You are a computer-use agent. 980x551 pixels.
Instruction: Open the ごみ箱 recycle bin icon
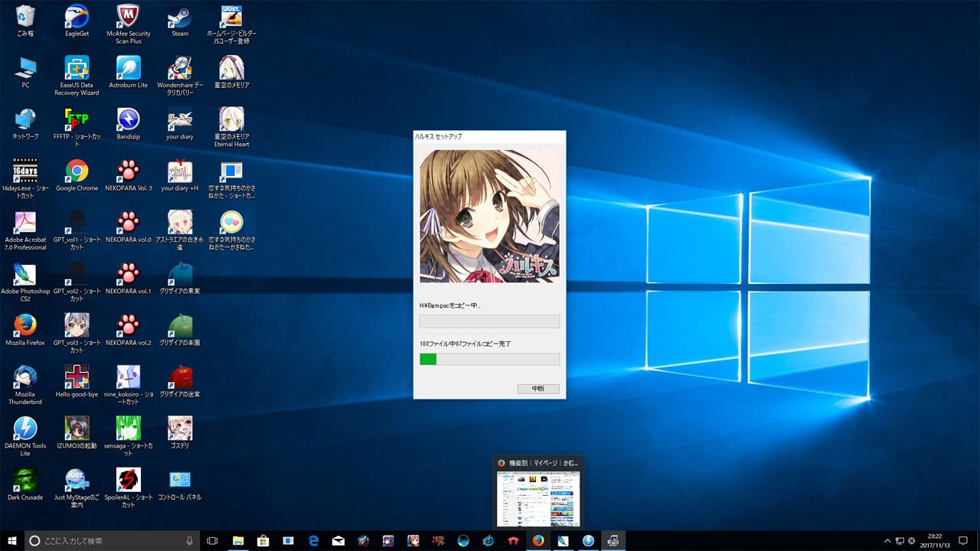pyautogui.click(x=25, y=21)
